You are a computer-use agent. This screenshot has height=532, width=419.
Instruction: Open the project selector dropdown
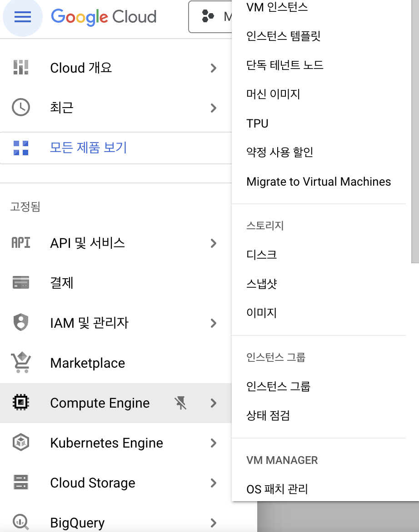click(210, 17)
